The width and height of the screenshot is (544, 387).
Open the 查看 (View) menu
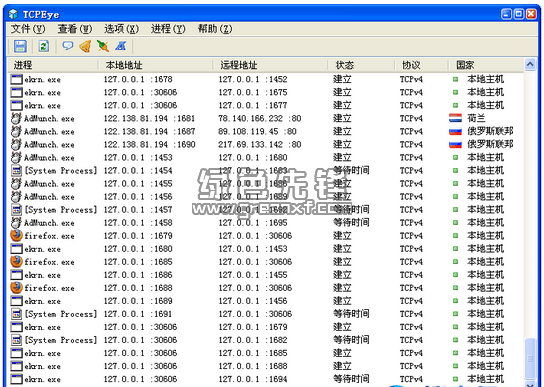[75, 29]
